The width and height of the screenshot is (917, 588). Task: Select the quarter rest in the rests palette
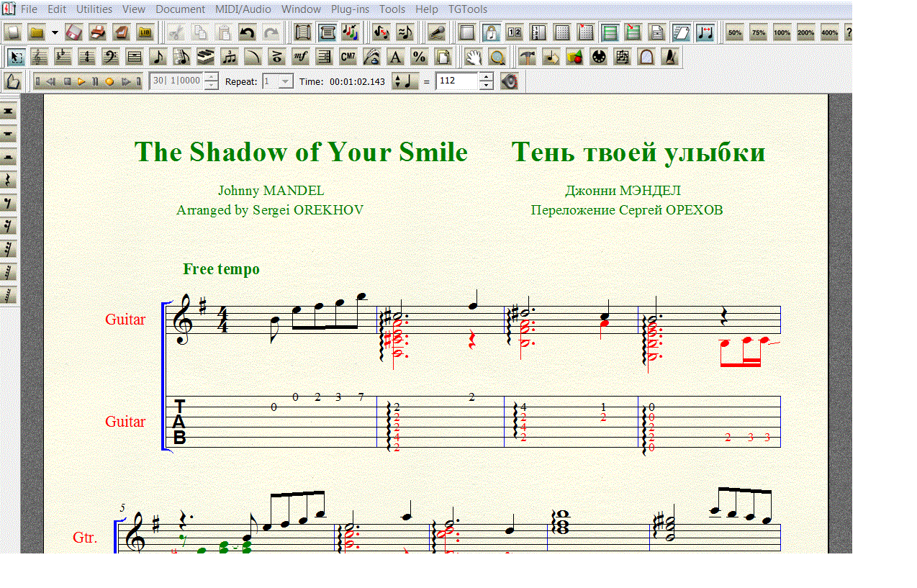point(9,181)
